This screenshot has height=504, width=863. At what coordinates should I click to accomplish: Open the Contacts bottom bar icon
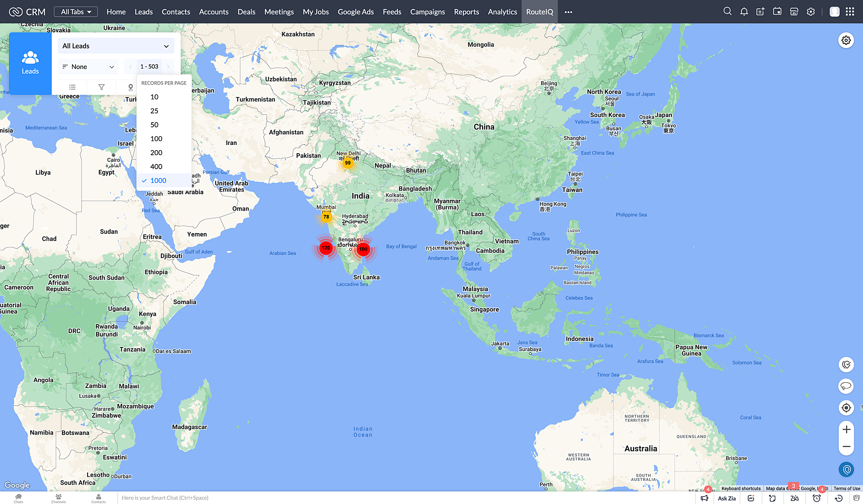[98, 498]
